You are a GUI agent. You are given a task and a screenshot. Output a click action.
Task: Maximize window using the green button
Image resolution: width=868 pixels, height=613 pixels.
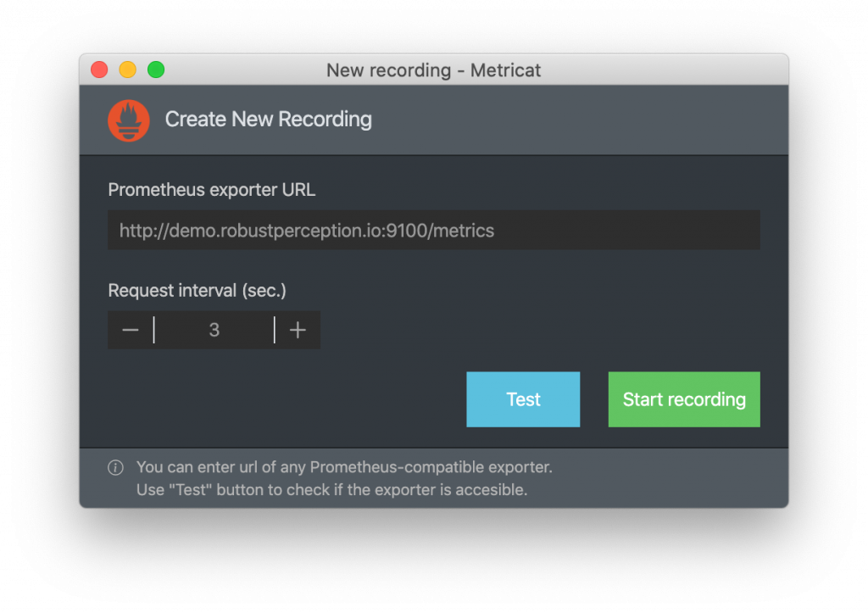pyautogui.click(x=156, y=70)
